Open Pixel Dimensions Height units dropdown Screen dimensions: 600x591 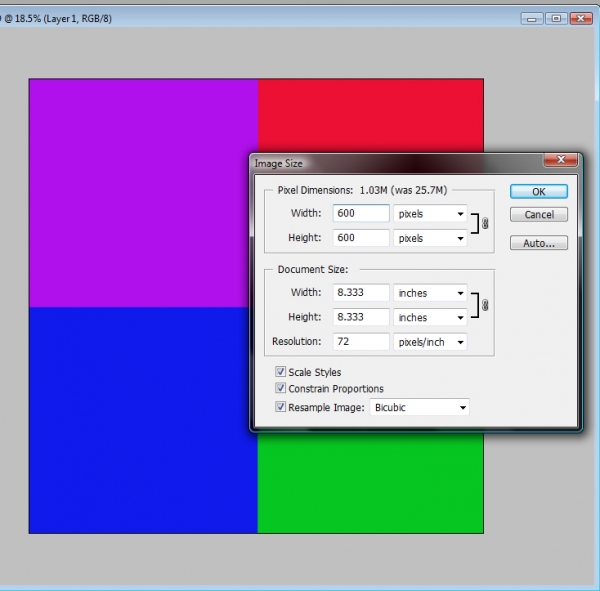coord(430,238)
